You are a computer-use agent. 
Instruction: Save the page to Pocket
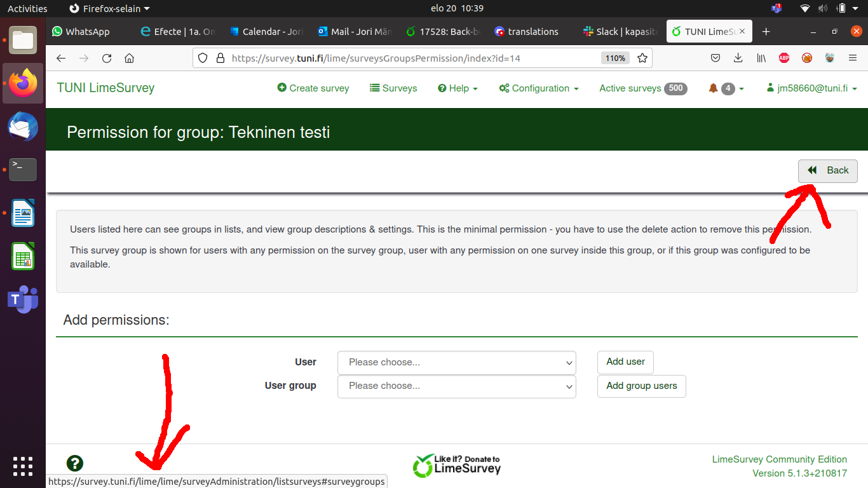point(715,58)
